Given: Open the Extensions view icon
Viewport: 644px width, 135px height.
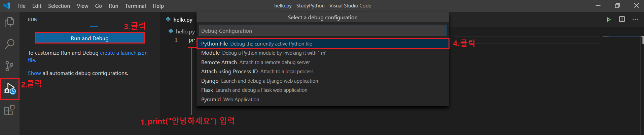Looking at the screenshot, I should (x=9, y=110).
